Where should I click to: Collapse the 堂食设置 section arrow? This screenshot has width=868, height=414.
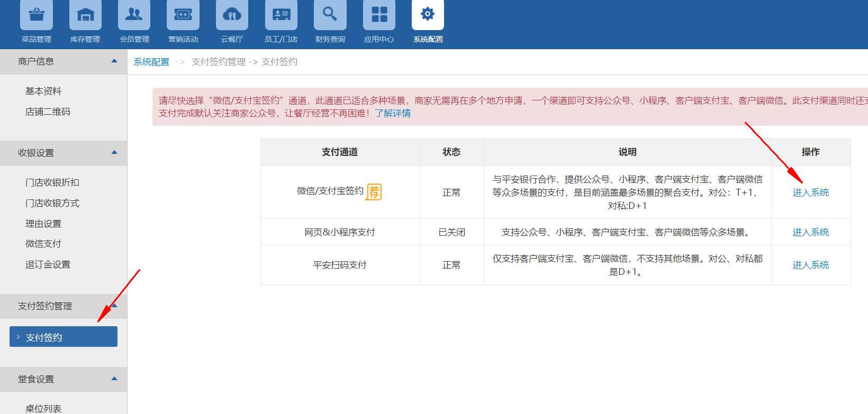click(x=114, y=379)
